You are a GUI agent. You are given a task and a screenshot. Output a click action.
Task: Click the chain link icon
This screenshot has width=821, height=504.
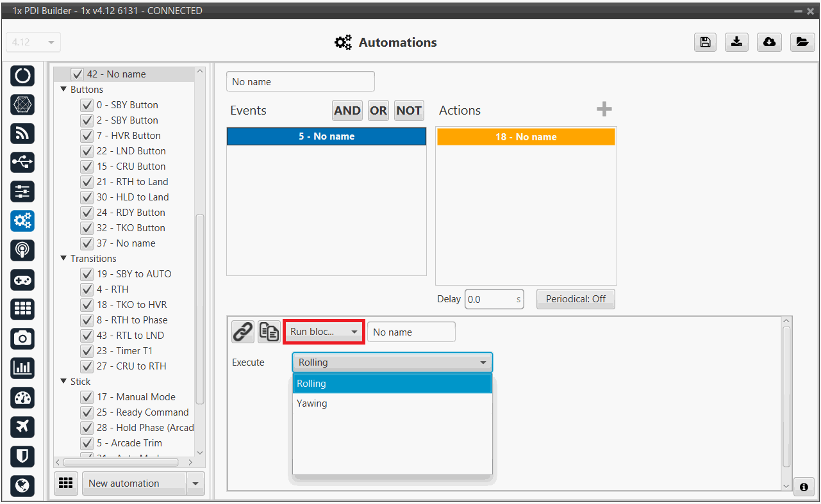[242, 332]
